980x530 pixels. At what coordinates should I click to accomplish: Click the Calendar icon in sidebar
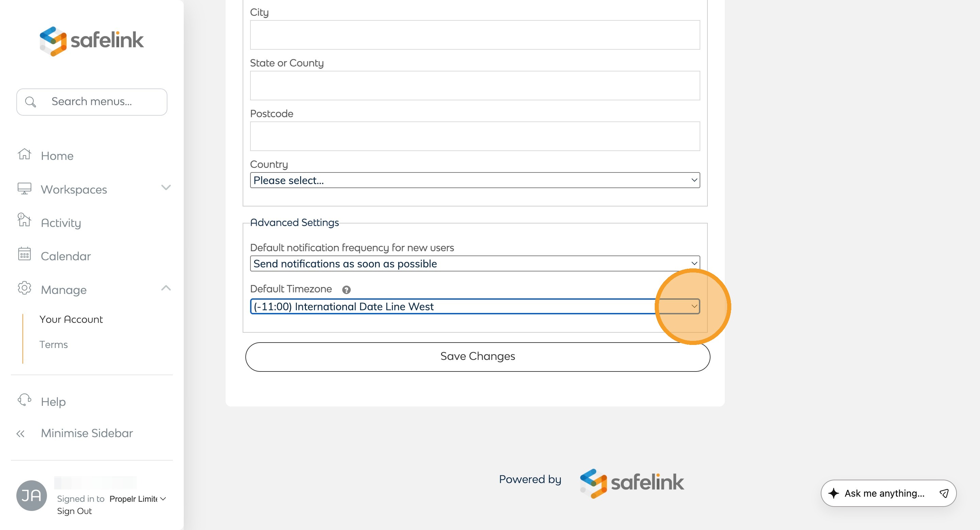point(24,254)
